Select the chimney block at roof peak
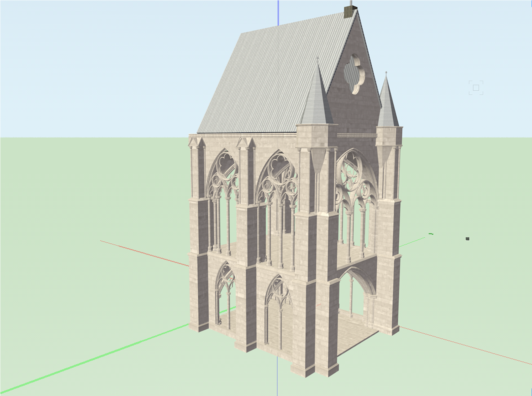 pos(349,12)
